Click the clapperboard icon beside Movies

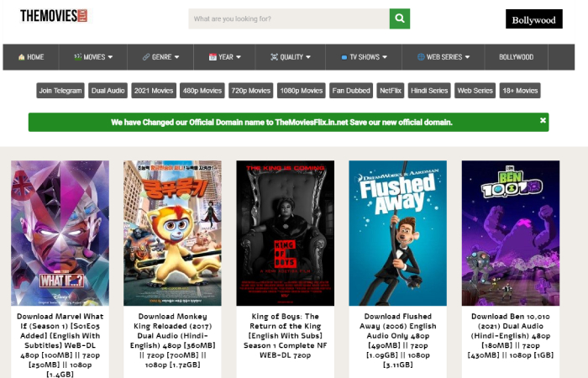point(77,57)
